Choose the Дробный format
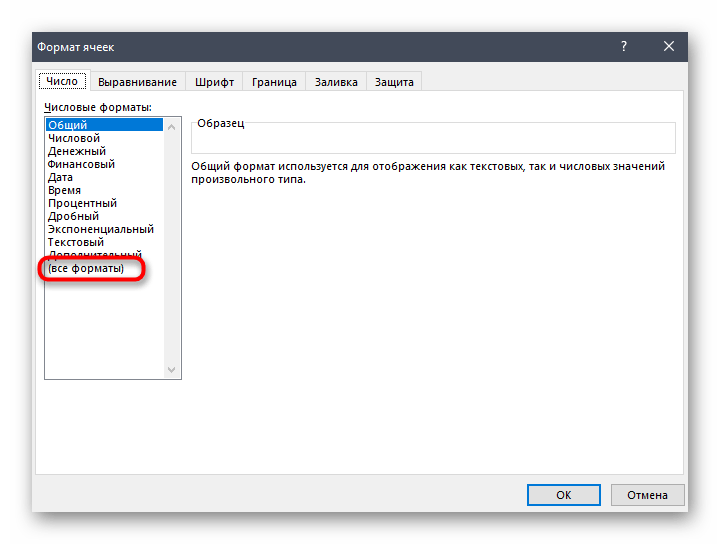 tap(104, 216)
